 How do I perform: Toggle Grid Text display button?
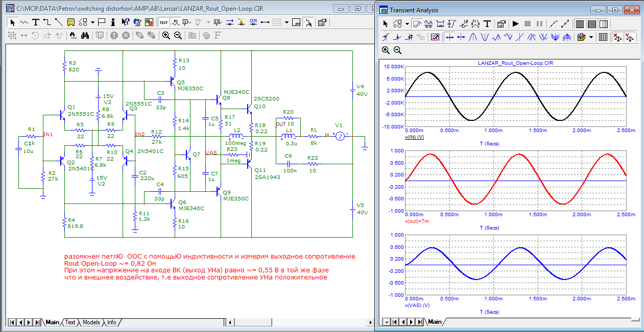pos(163,22)
